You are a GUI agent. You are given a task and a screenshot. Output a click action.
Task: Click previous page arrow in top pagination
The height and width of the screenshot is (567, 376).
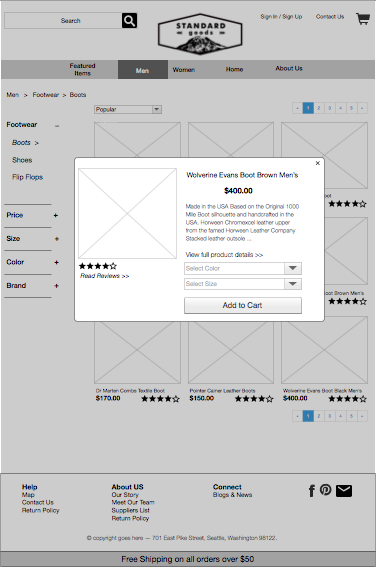point(297,108)
